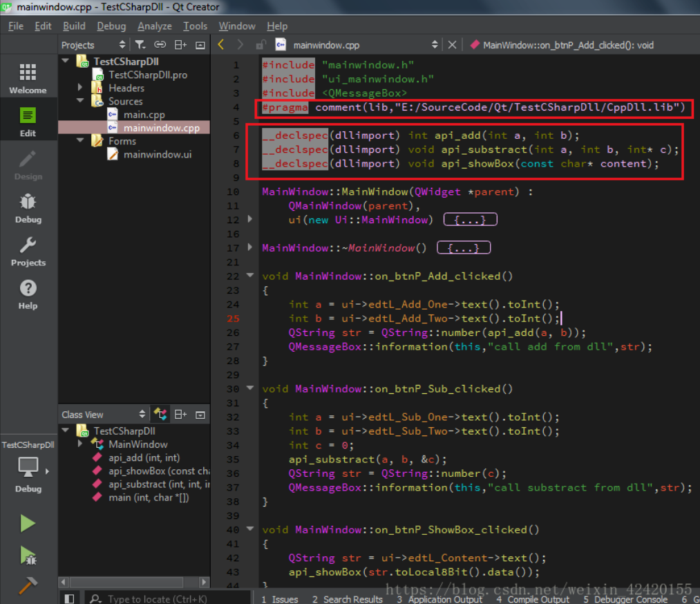Open the Build menu
Viewport: 700px width, 604px height.
(74, 26)
